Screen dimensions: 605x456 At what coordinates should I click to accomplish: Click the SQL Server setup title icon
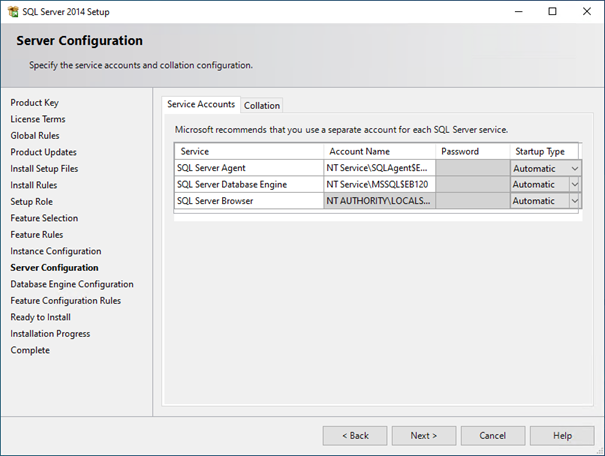click(x=13, y=12)
